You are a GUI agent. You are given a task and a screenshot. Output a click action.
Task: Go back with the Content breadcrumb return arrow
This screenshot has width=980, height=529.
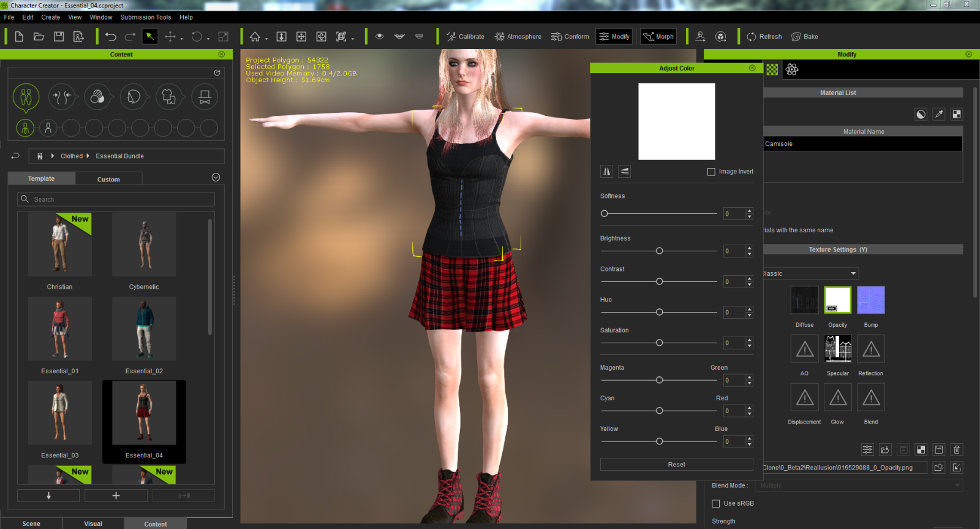point(15,156)
